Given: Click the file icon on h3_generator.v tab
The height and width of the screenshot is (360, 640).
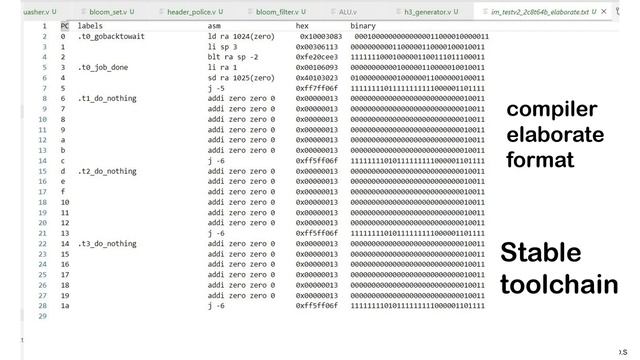Looking at the screenshot, I should point(398,12).
